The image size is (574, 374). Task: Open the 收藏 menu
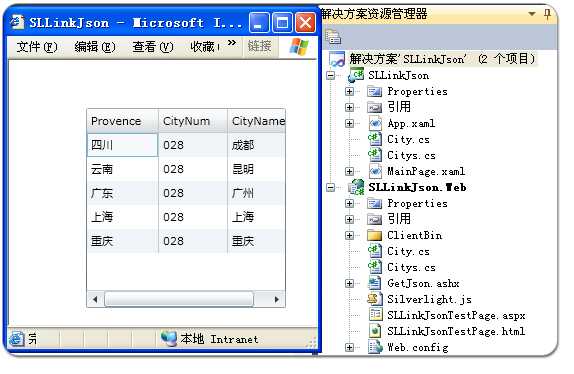(x=205, y=47)
